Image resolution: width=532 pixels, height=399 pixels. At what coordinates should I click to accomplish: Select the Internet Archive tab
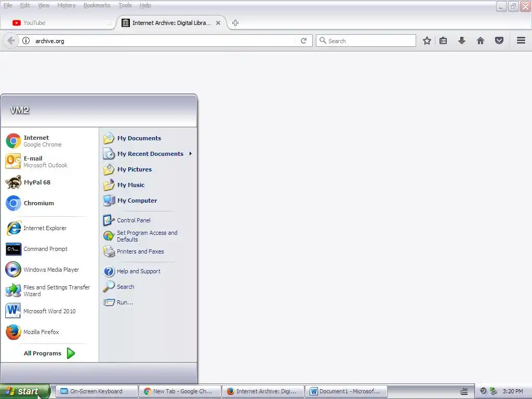pyautogui.click(x=170, y=23)
